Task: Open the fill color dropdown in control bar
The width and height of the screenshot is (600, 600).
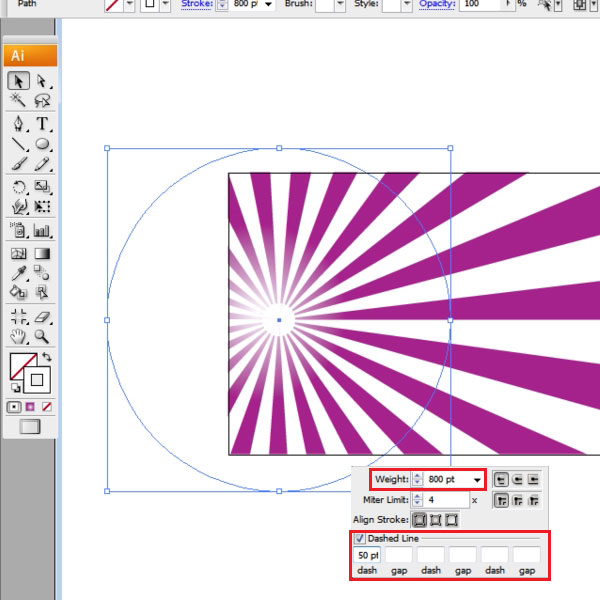Action: pyautogui.click(x=130, y=5)
